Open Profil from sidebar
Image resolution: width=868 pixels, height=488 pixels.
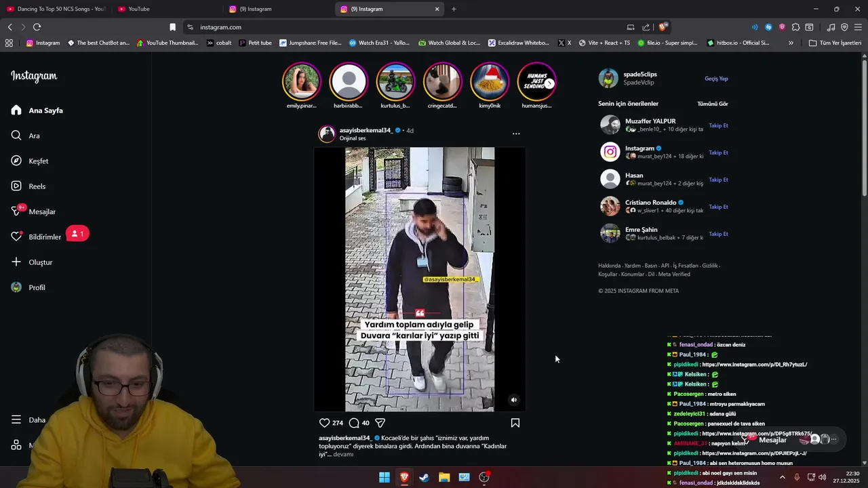point(28,287)
